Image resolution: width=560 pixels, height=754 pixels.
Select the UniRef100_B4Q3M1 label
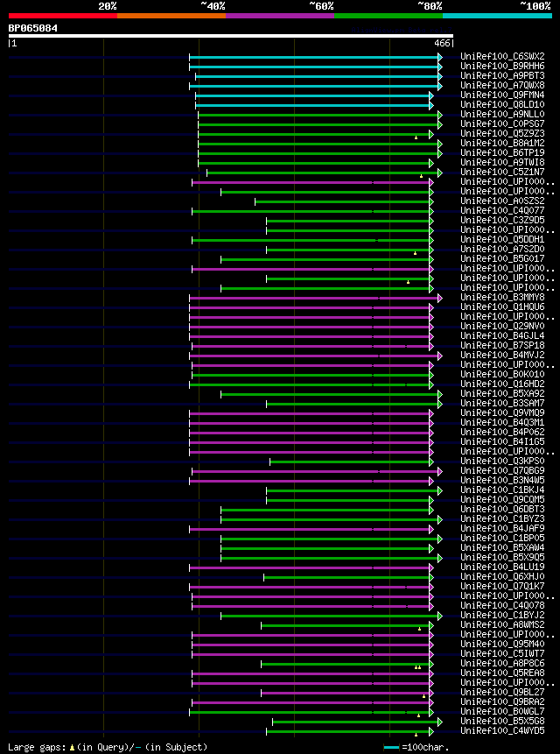(502, 423)
